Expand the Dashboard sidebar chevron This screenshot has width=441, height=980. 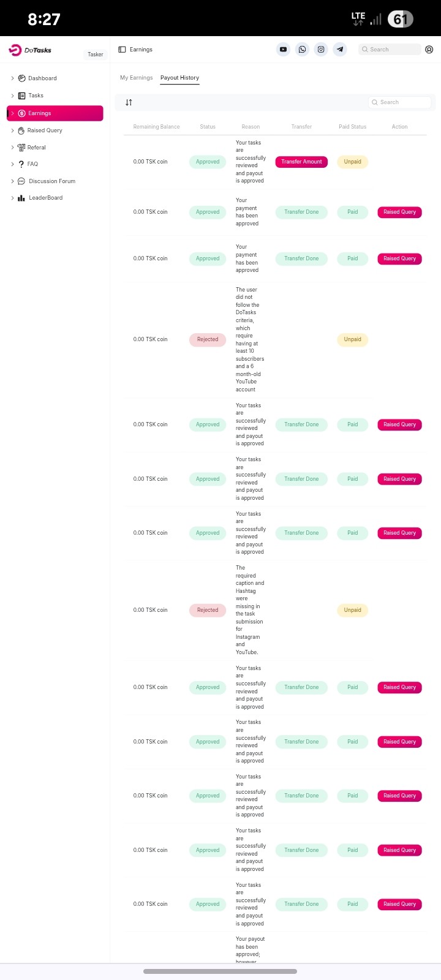(12, 78)
